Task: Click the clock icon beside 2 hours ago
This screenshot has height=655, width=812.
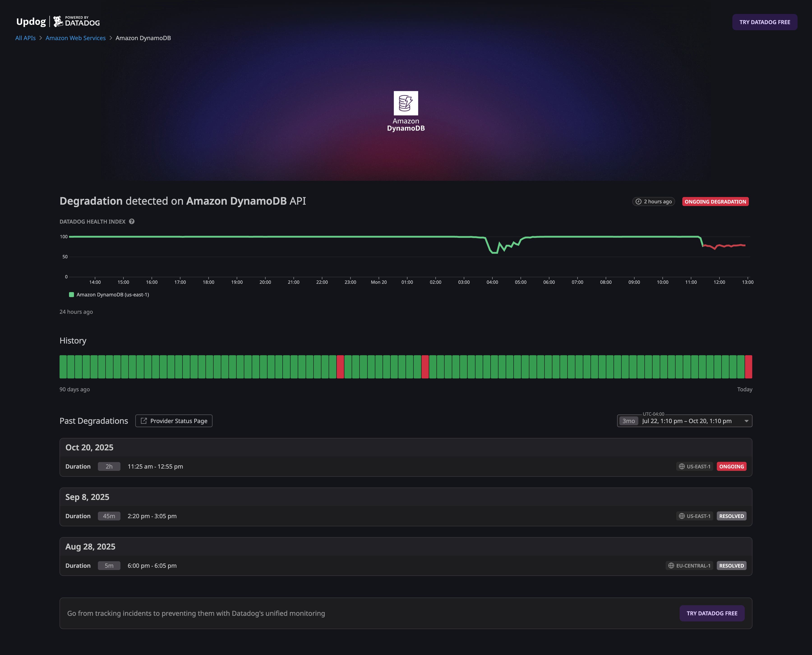Action: pos(638,202)
